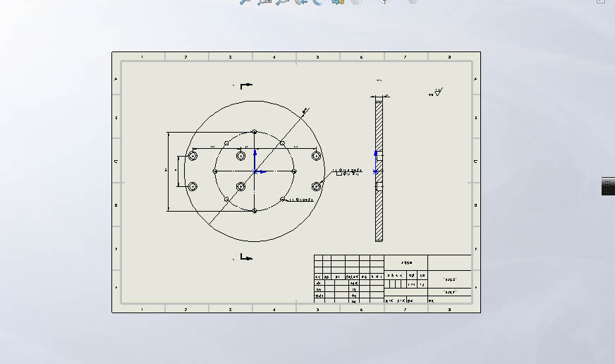Select the bottom small hole on bolt circle
Screen dimensions: 615x364
pyautogui.click(x=254, y=211)
